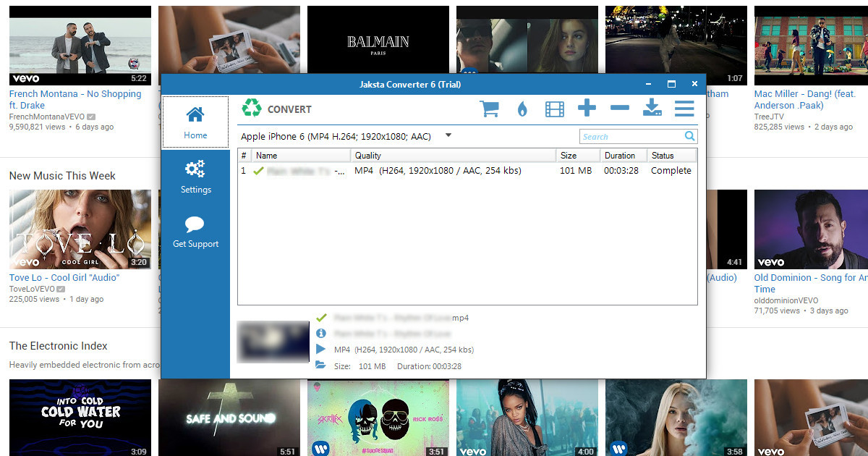The image size is (868, 456).
Task: Go to Home in sidebar
Action: tap(195, 122)
